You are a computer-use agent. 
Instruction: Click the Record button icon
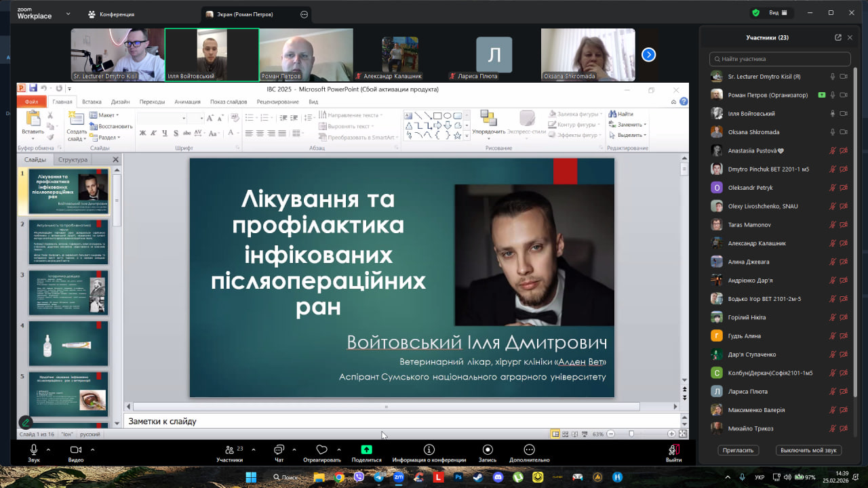pos(488,450)
